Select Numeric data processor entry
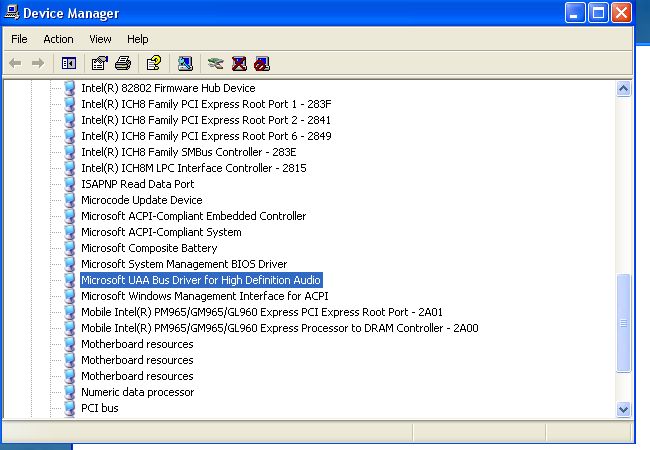Viewport: 650px width, 450px height. (x=137, y=392)
